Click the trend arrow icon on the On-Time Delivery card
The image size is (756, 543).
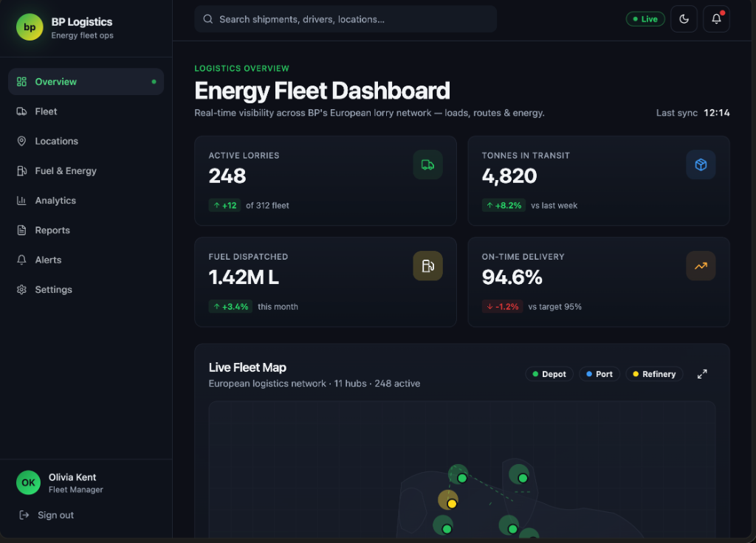701,266
